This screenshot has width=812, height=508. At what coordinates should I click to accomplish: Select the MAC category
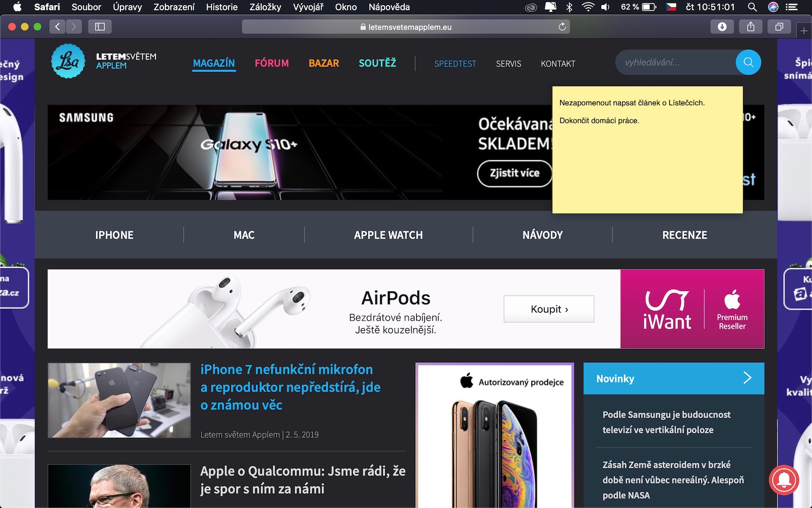pyautogui.click(x=244, y=235)
